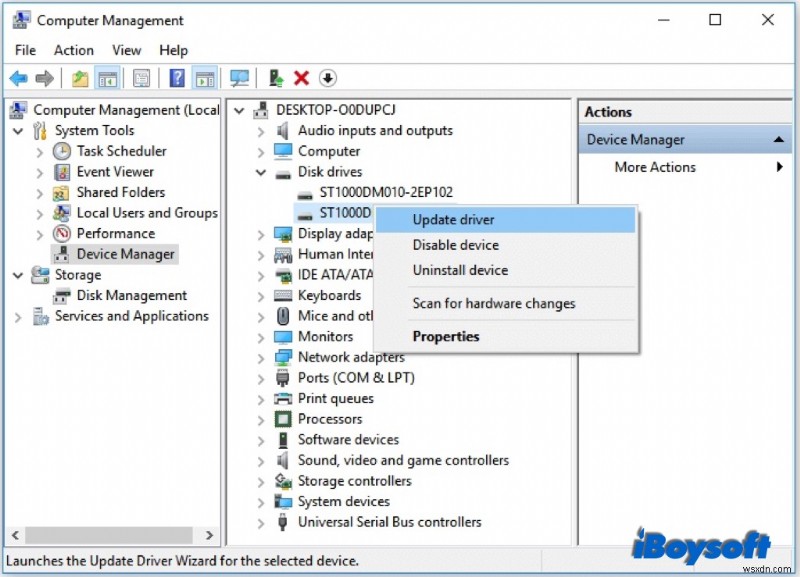This screenshot has height=577, width=800.
Task: Open the Action menu
Action: point(73,50)
